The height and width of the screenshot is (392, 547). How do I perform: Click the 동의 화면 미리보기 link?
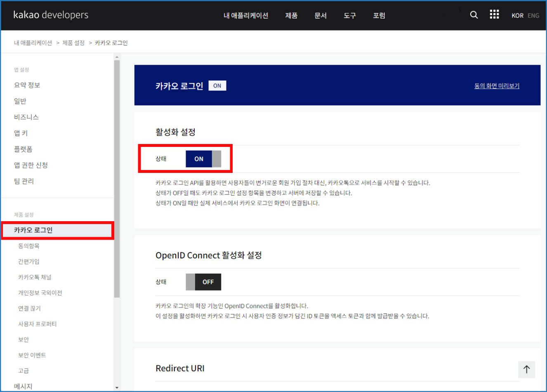click(497, 86)
